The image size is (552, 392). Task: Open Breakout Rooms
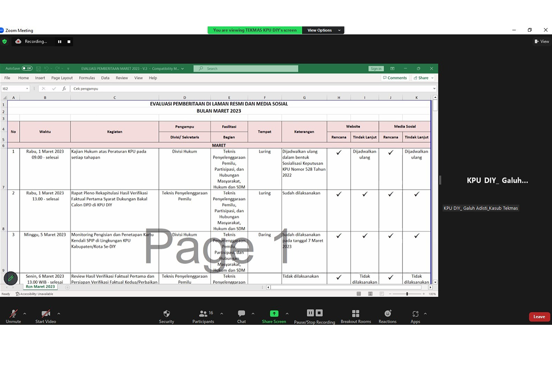click(x=356, y=314)
